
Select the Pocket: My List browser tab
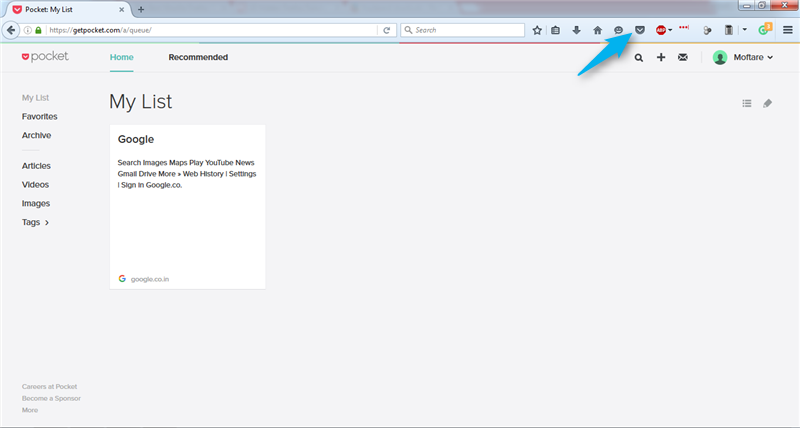coord(66,9)
